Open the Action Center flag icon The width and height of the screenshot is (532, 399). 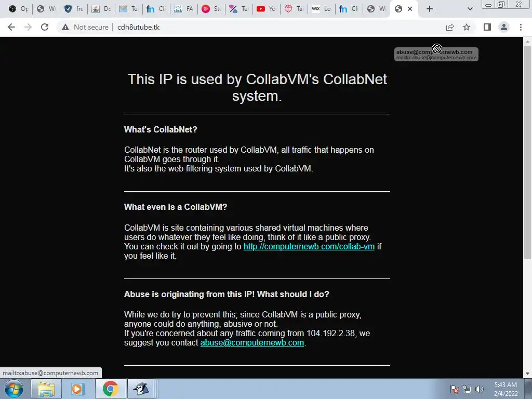tap(454, 389)
